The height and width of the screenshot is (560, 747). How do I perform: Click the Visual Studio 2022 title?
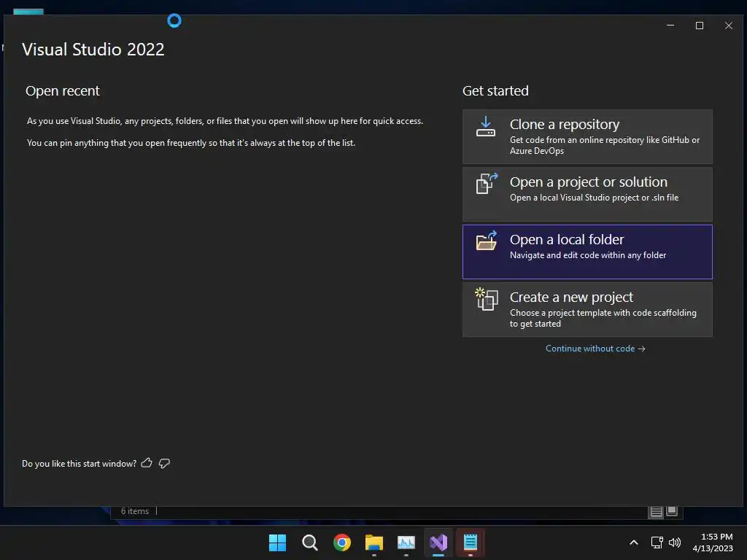(93, 50)
